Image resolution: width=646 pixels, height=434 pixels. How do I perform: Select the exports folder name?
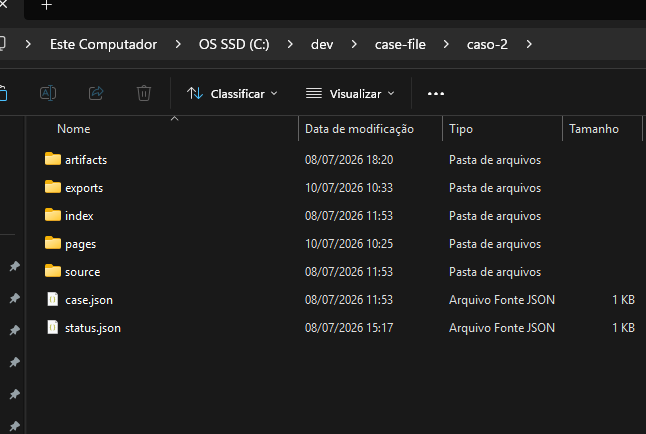[84, 188]
